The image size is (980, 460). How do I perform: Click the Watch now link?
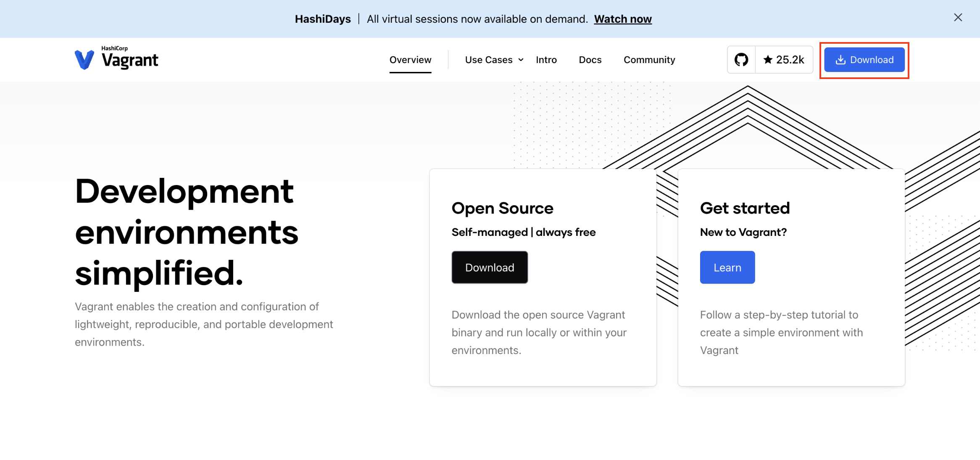[x=623, y=19]
